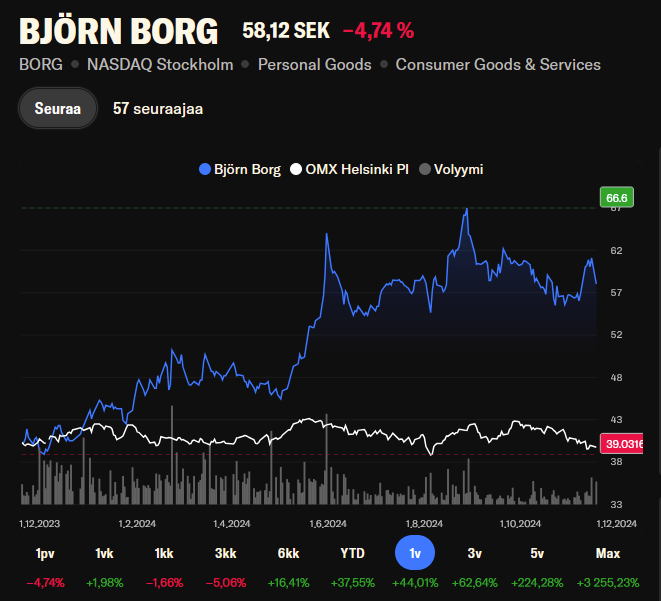The height and width of the screenshot is (601, 661).
Task: Click the 1.12.2024 date axis label
Action: [x=616, y=524]
